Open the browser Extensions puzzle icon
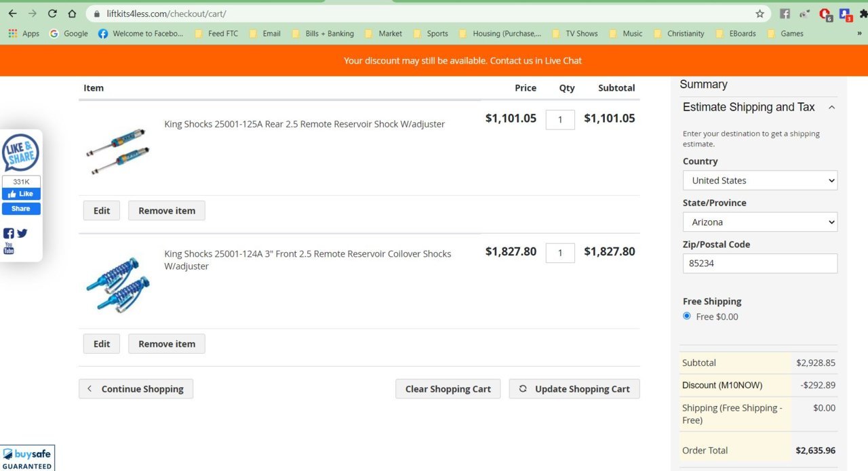 click(863, 14)
